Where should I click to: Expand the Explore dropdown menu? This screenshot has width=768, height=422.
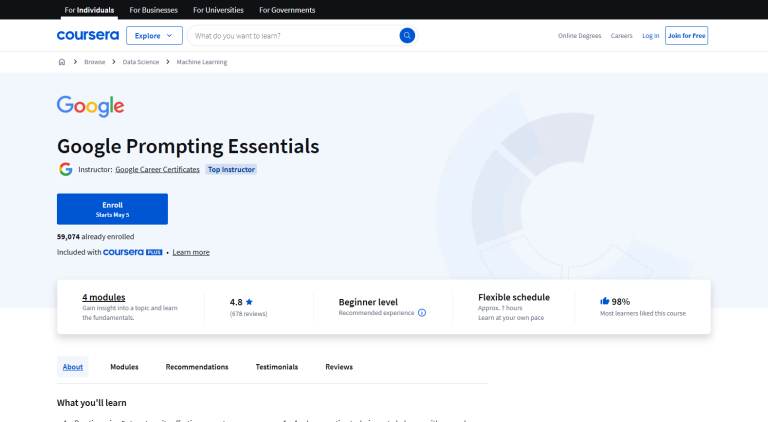point(154,36)
